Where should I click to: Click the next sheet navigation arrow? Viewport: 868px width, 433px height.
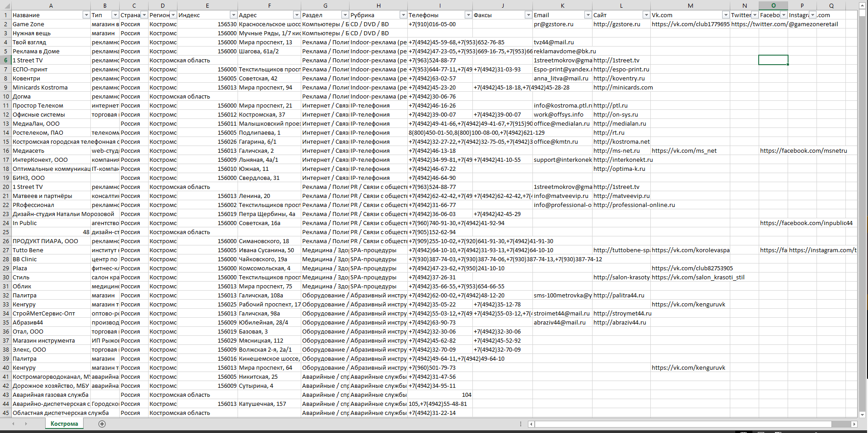click(x=26, y=424)
